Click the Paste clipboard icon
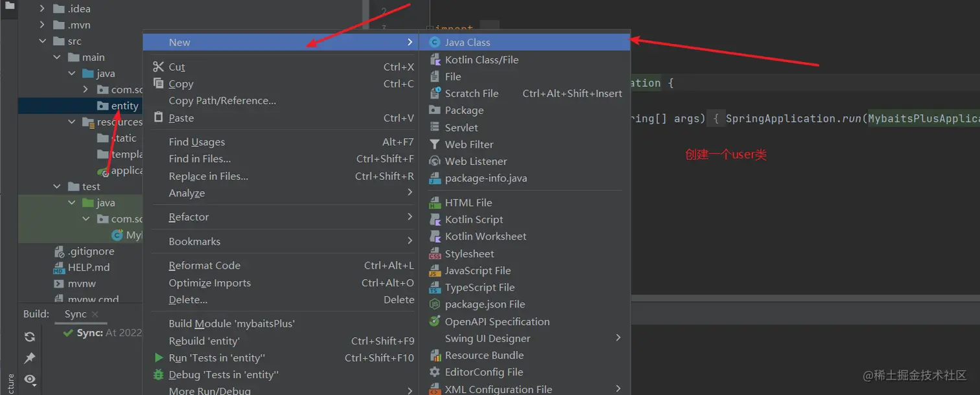Image resolution: width=980 pixels, height=395 pixels. 159,117
